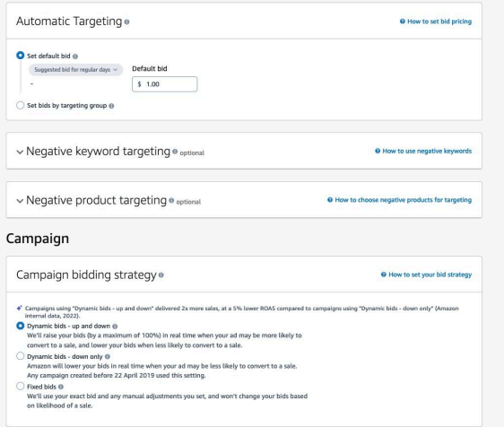Click info icon beside Automatic Targeting heading
This screenshot has height=427, width=504.
click(x=127, y=22)
